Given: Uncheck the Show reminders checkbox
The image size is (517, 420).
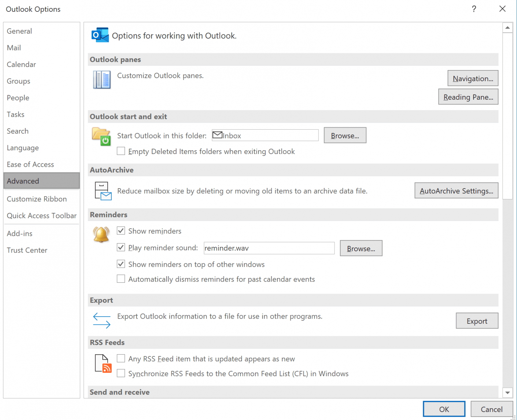Looking at the screenshot, I should (x=121, y=231).
